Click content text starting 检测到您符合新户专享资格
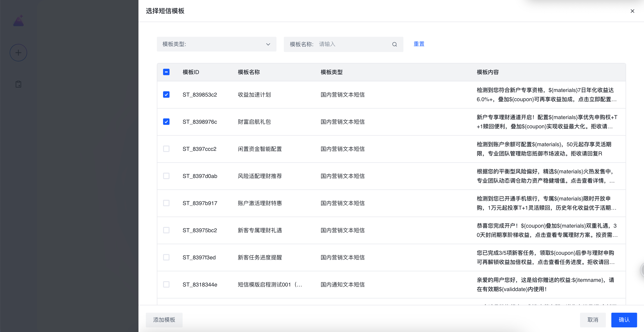Viewport: 644px width, 332px height. [547, 95]
